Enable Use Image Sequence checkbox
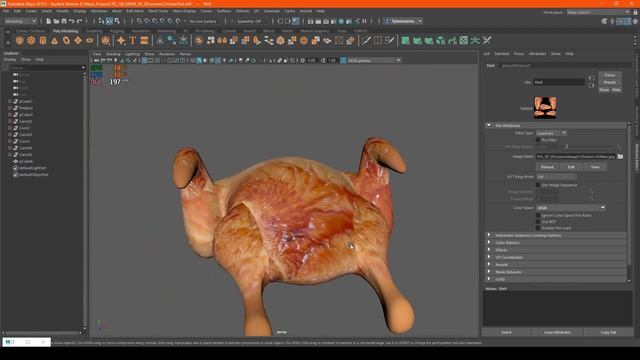640x360 pixels. click(538, 185)
